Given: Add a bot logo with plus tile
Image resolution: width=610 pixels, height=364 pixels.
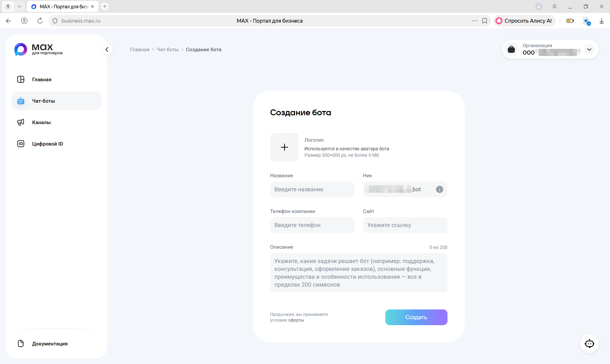Looking at the screenshot, I should point(284,147).
